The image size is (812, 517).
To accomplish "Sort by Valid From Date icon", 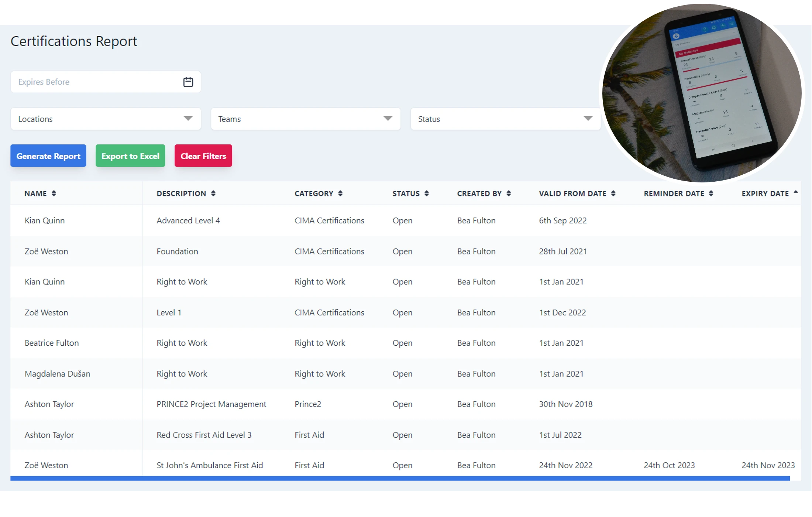I will tap(613, 194).
